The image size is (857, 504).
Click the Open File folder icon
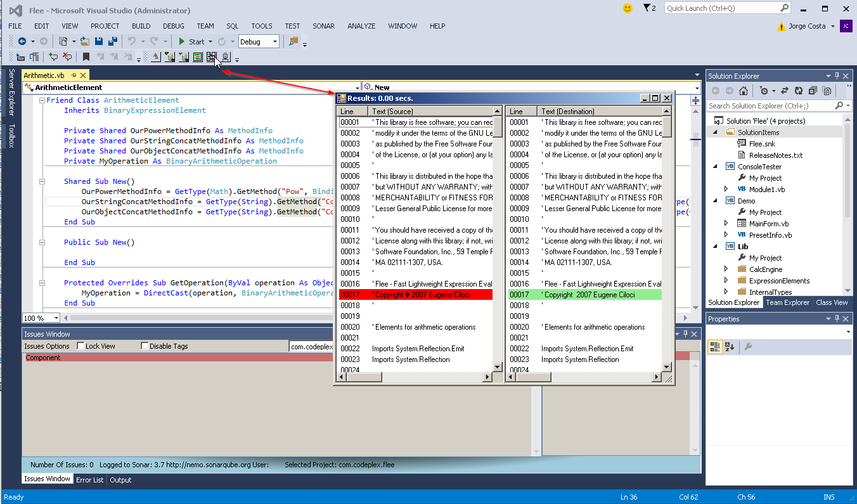coord(84,42)
